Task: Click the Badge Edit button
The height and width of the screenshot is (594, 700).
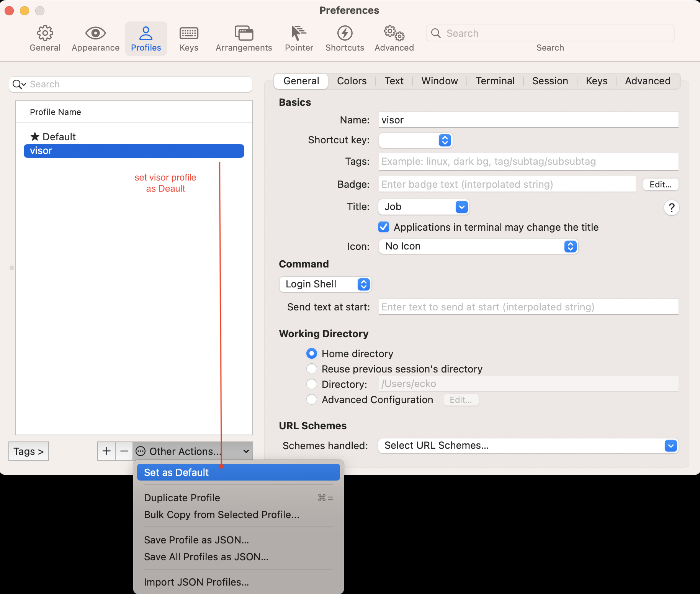Action: click(x=661, y=184)
